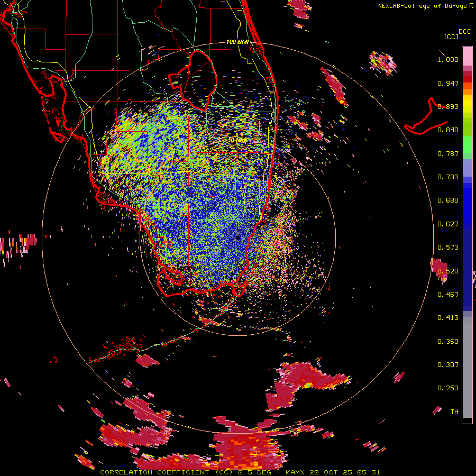Viewport: 476px width, 476px height.
Task: Click the KAMX station identifier
Action: coord(295,472)
